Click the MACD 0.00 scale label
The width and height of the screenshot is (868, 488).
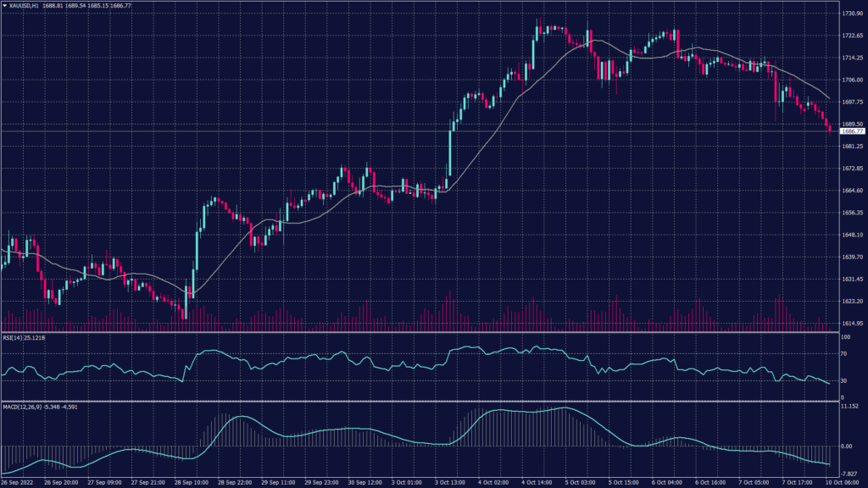[848, 446]
